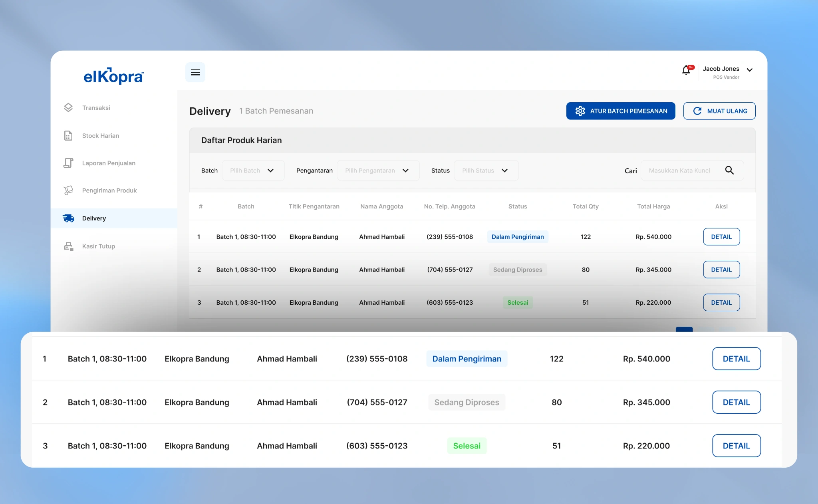Image resolution: width=818 pixels, height=504 pixels.
Task: Select Delivery in the sidebar
Action: 113,218
